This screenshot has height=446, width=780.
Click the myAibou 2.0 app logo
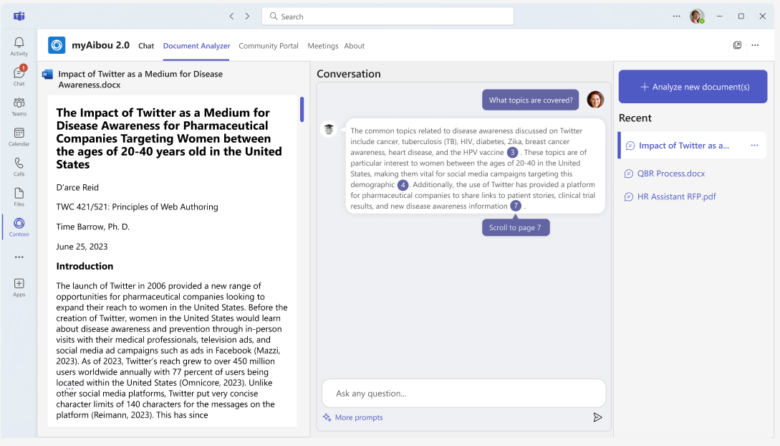(x=56, y=45)
